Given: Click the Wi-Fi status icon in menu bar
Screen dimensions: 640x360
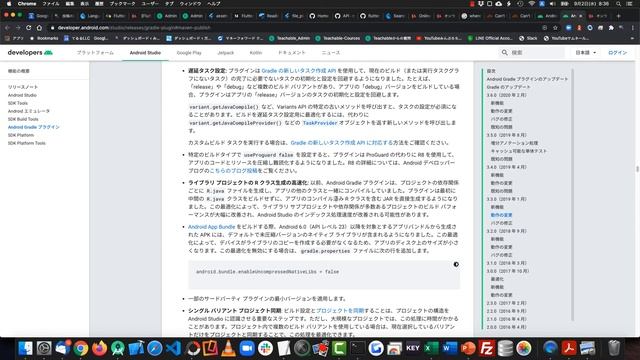Looking at the screenshot, I should click(x=531, y=4).
